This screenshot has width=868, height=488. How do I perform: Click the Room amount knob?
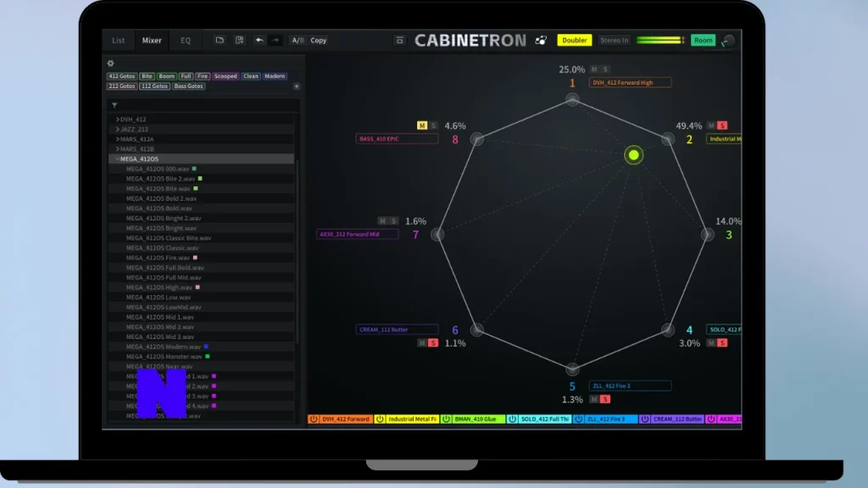pos(728,41)
